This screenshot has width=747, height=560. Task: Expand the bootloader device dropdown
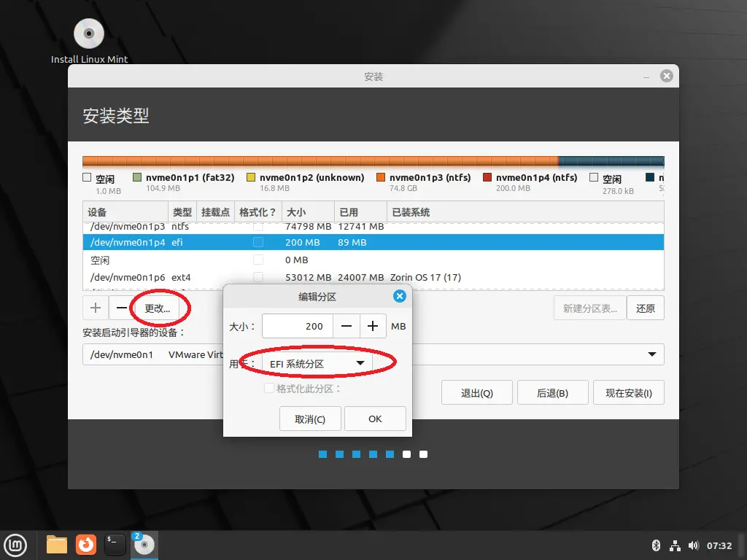651,354
